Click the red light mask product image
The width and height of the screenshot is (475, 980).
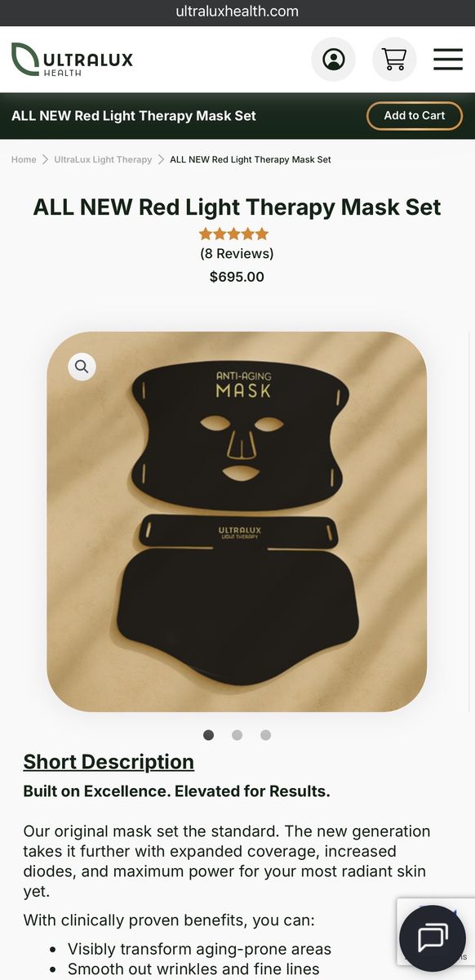[237, 522]
